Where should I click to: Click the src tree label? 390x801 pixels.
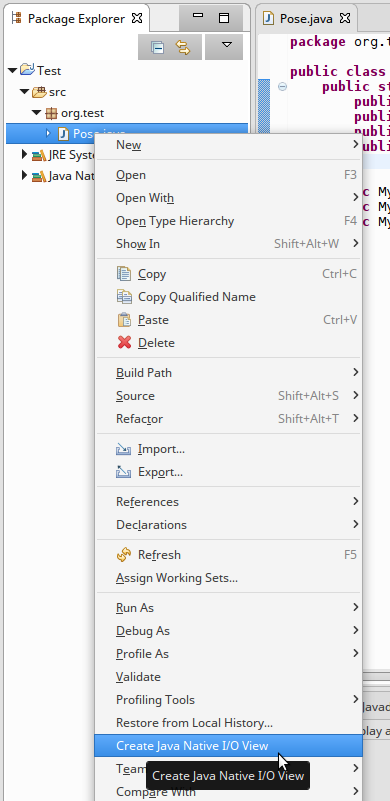57,92
